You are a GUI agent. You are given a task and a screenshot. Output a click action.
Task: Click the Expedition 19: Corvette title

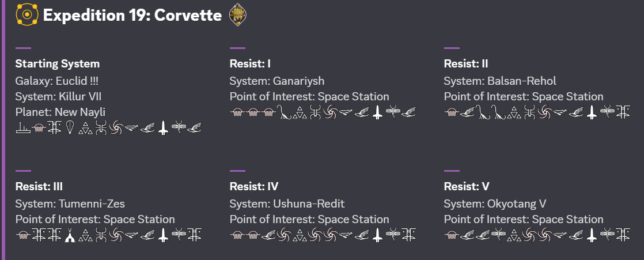coord(132,15)
